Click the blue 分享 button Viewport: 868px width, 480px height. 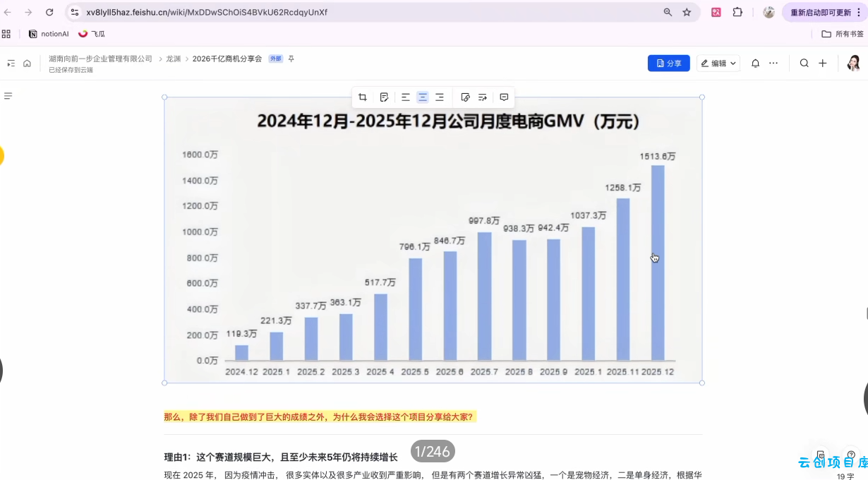pos(668,64)
